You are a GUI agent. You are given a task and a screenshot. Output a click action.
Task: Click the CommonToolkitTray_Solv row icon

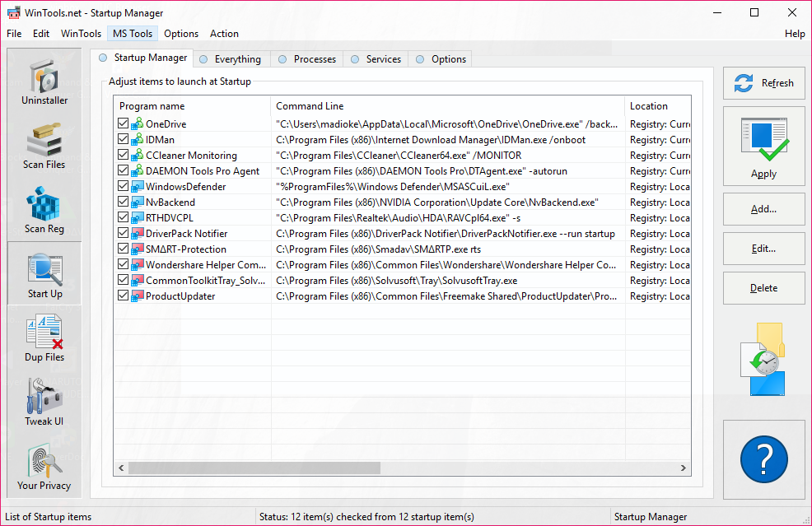pyautogui.click(x=138, y=280)
